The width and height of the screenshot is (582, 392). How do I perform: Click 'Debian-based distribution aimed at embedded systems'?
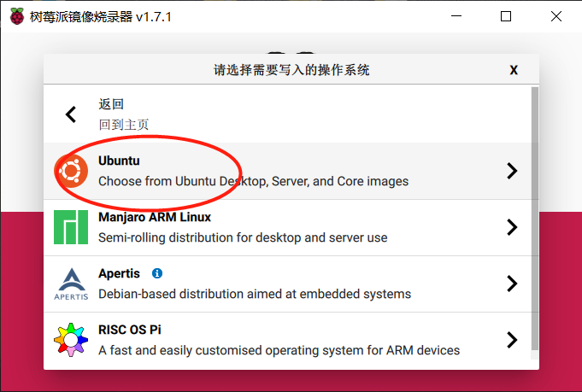[255, 294]
